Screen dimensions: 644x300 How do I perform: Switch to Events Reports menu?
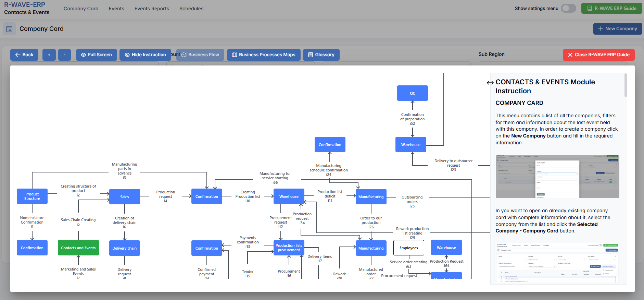pos(152,9)
